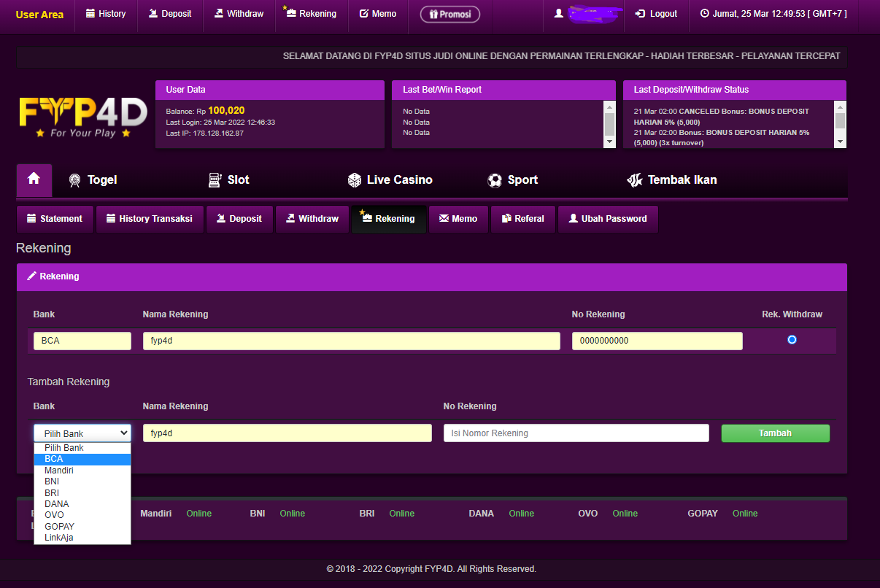
Task: Click the OVO Online status
Action: click(x=625, y=514)
